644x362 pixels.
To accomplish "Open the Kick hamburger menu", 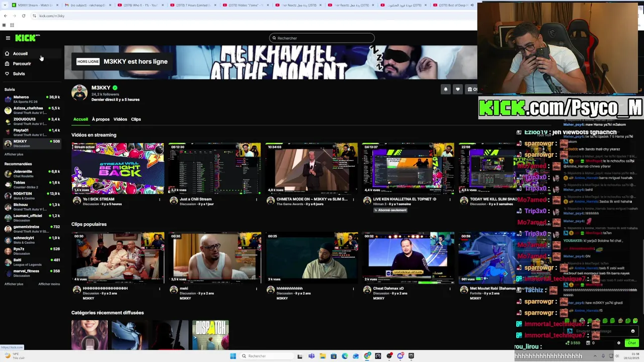I will click(x=8, y=38).
